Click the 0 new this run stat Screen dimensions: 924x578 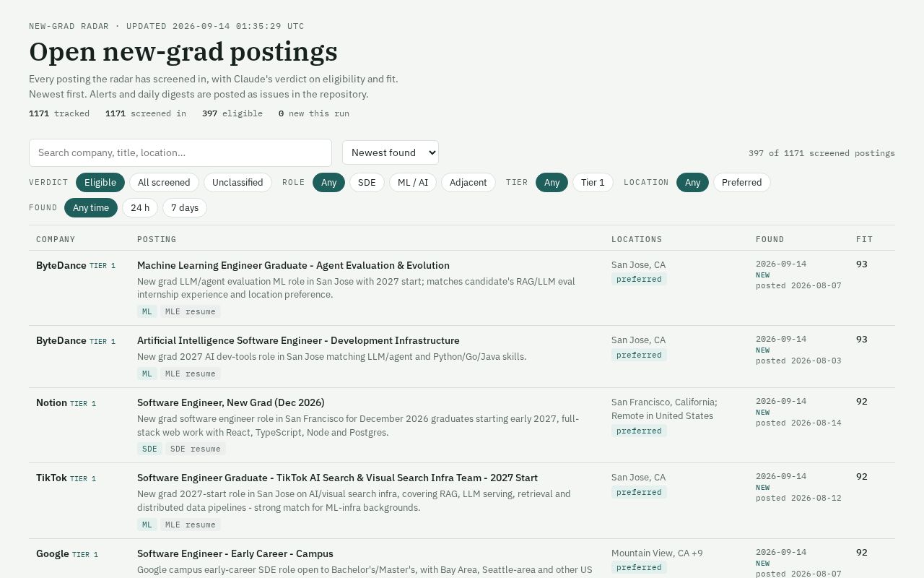tap(314, 113)
